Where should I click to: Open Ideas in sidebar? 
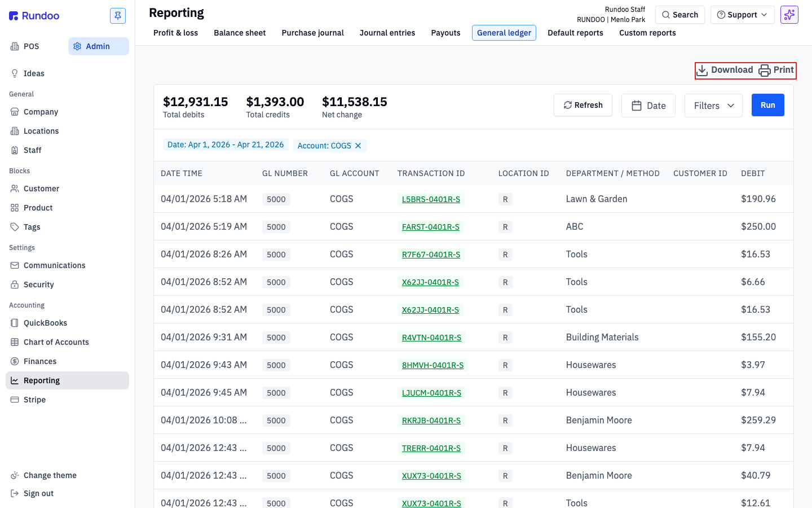pyautogui.click(x=67, y=73)
